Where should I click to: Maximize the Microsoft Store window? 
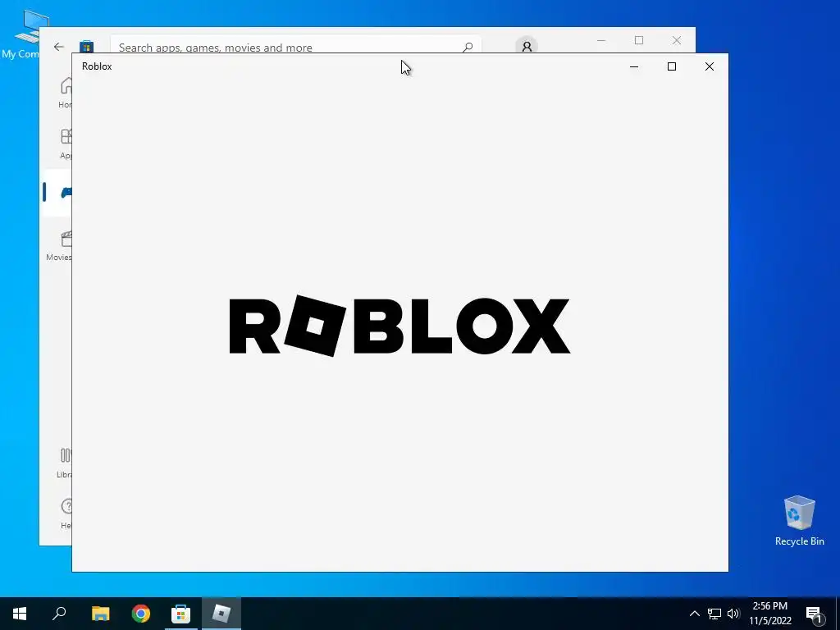(638, 40)
